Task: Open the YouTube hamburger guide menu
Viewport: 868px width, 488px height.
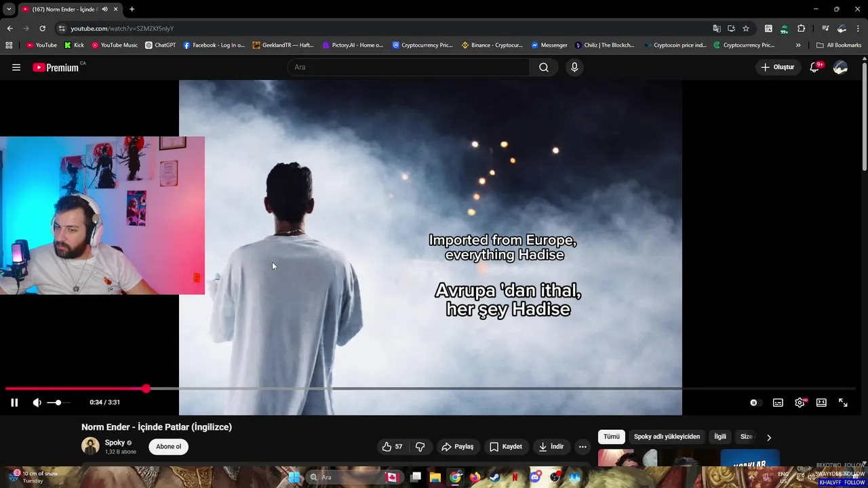Action: click(x=16, y=67)
